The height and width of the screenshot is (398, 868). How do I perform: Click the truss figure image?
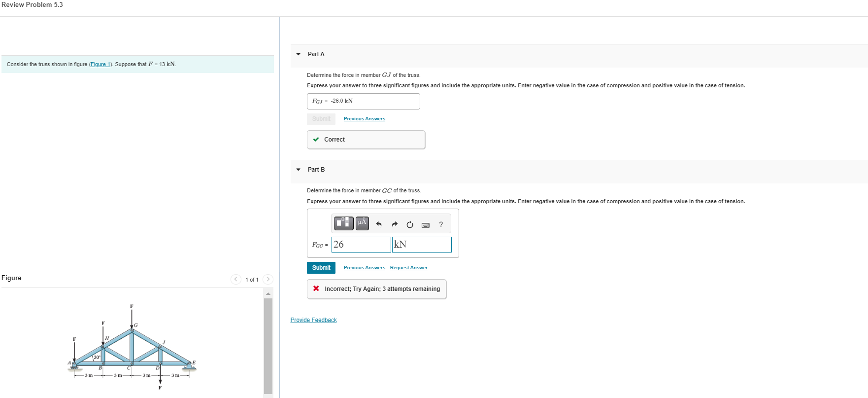[x=132, y=347]
